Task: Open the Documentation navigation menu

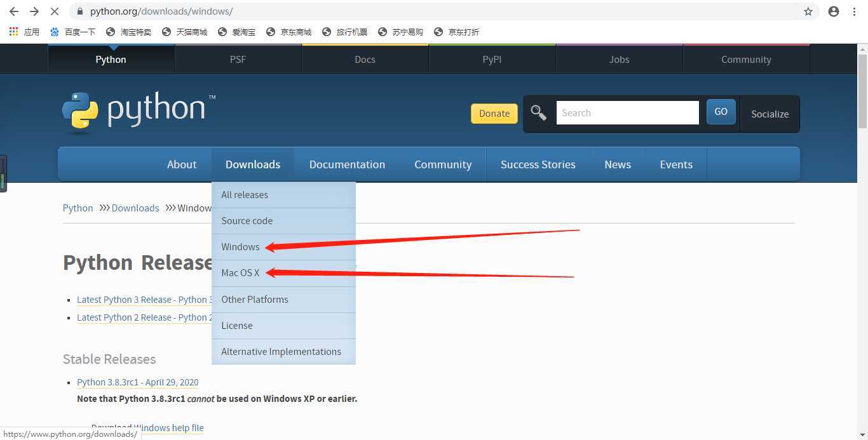Action: click(347, 164)
